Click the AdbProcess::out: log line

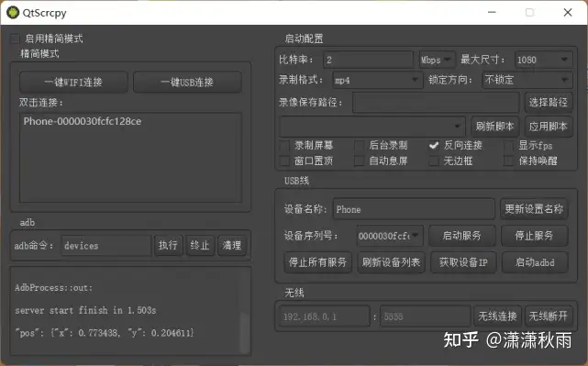[53, 288]
